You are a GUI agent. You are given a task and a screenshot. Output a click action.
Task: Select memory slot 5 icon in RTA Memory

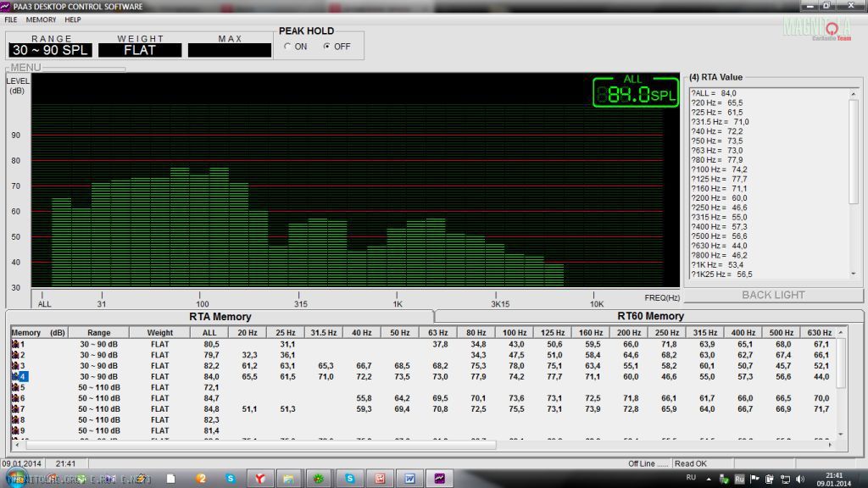[x=15, y=387]
